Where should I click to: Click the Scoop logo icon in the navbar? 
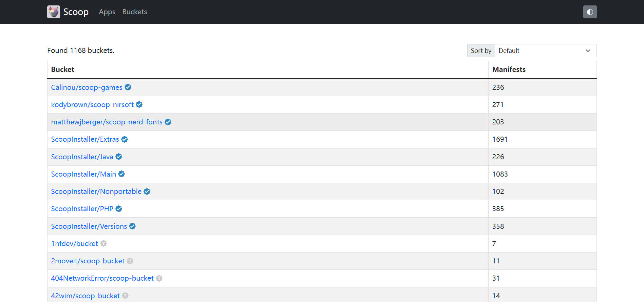53,12
